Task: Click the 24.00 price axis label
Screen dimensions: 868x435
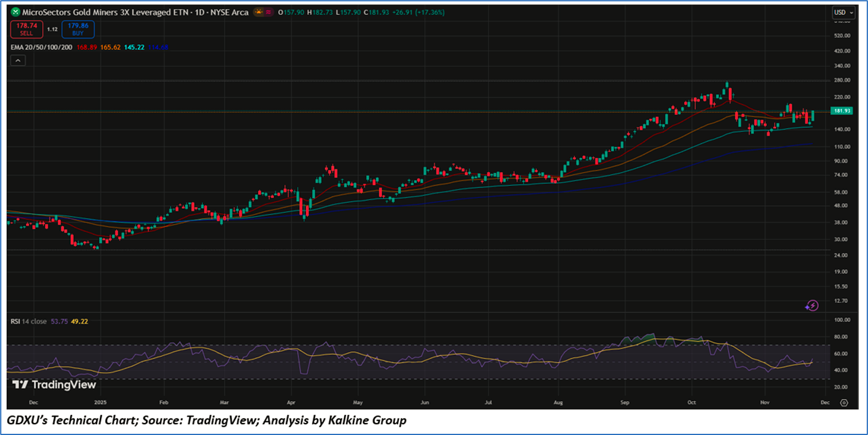Action: click(x=840, y=255)
